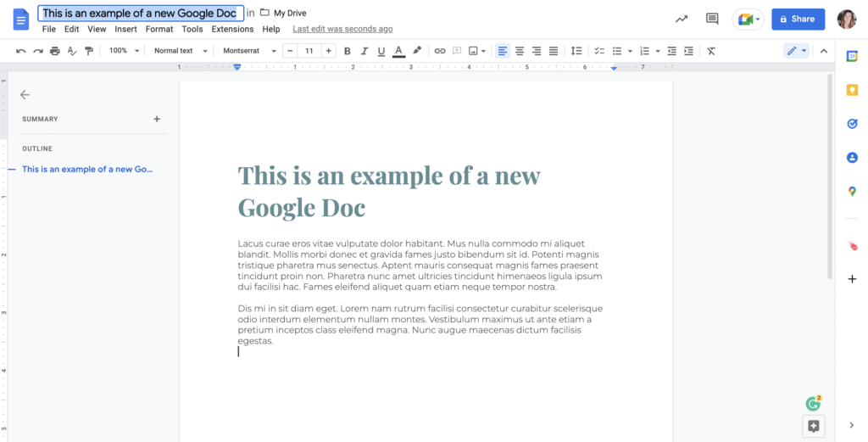
Task: Open the comment history icon
Action: pos(712,19)
